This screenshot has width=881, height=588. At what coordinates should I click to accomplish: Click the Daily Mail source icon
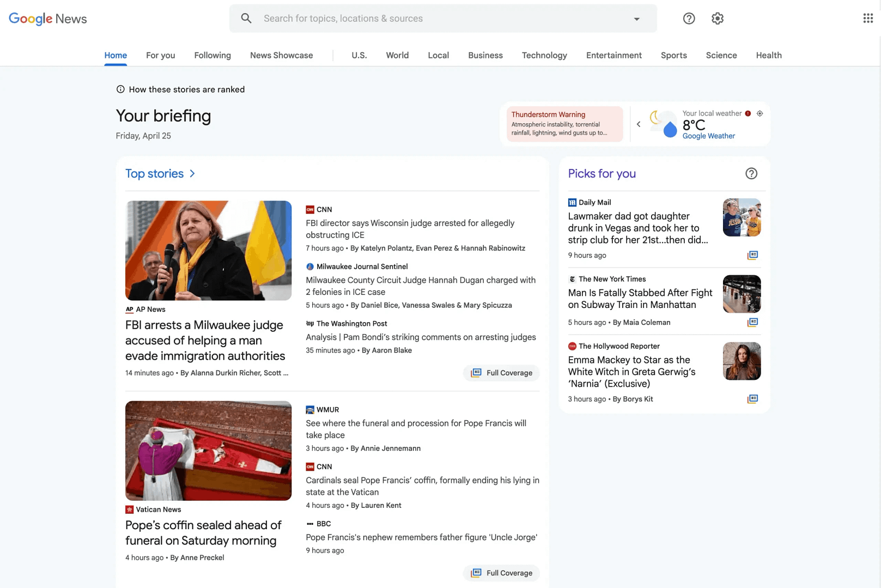tap(572, 203)
